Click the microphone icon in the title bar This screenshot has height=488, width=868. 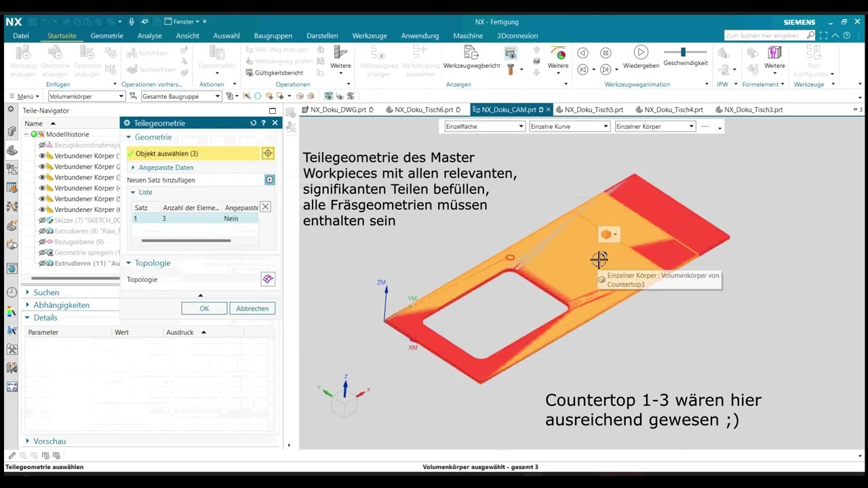[132, 22]
